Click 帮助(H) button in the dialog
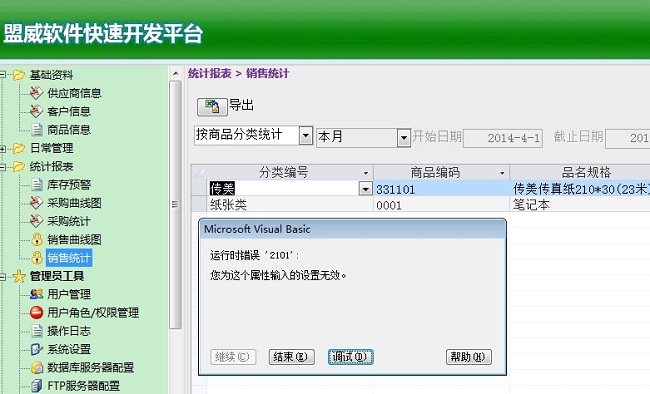This screenshot has width=650, height=394. [469, 357]
